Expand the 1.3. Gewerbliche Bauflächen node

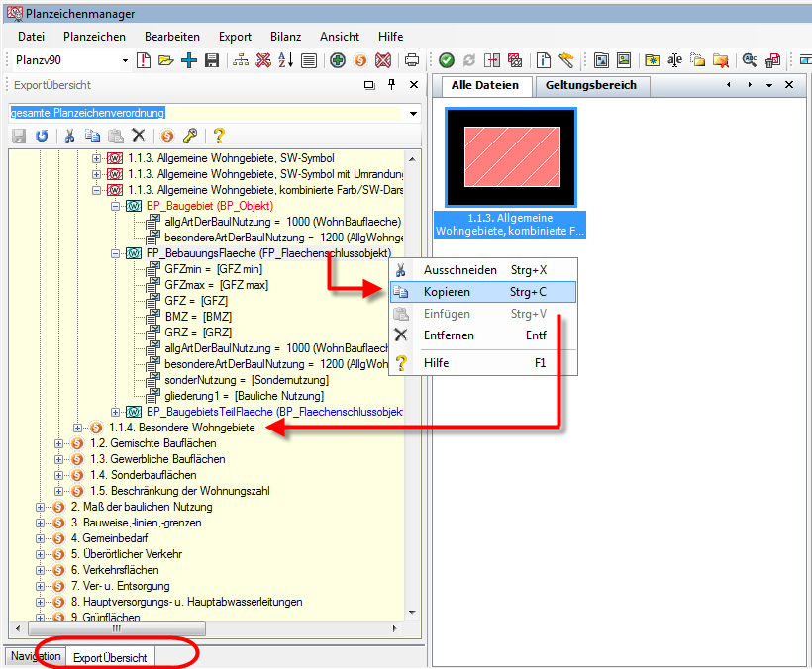(59, 459)
